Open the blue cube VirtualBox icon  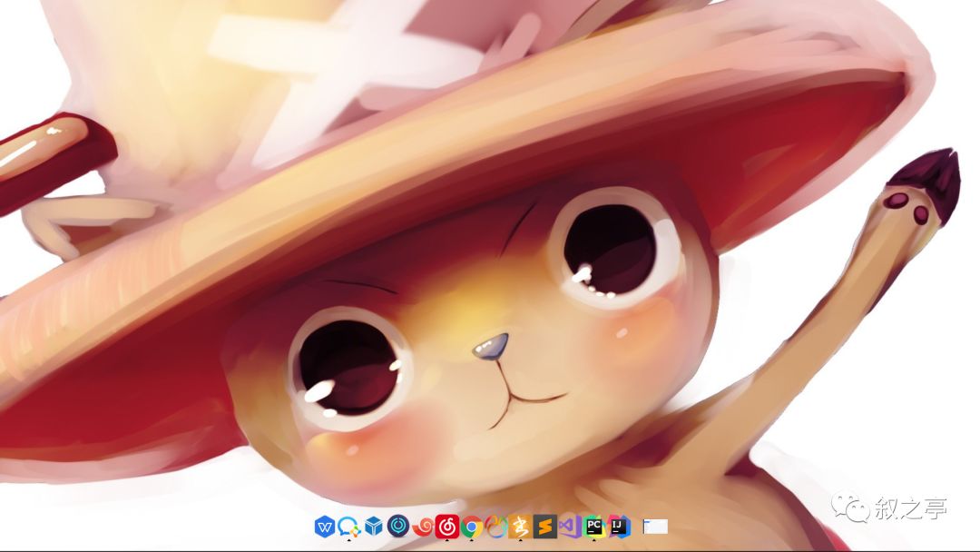[x=374, y=527]
